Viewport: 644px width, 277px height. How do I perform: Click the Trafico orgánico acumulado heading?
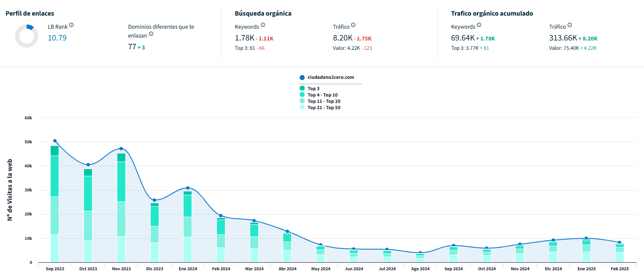(x=492, y=13)
